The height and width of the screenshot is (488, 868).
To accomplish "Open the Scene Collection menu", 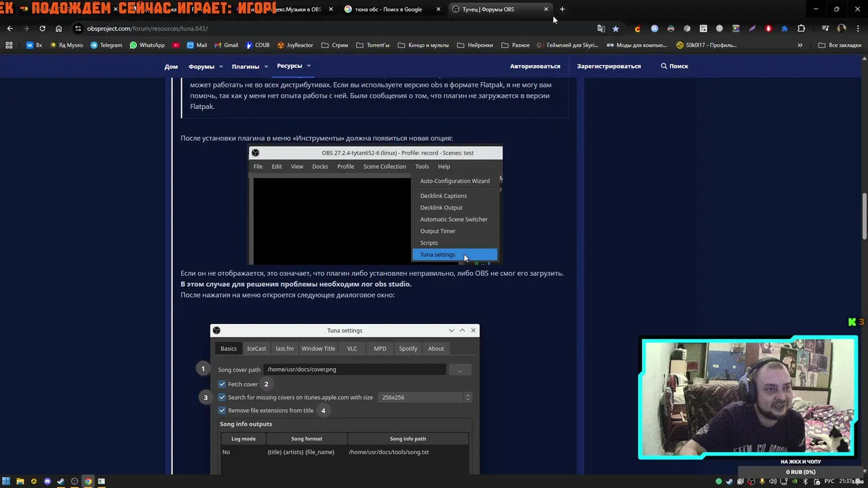I will tap(384, 167).
